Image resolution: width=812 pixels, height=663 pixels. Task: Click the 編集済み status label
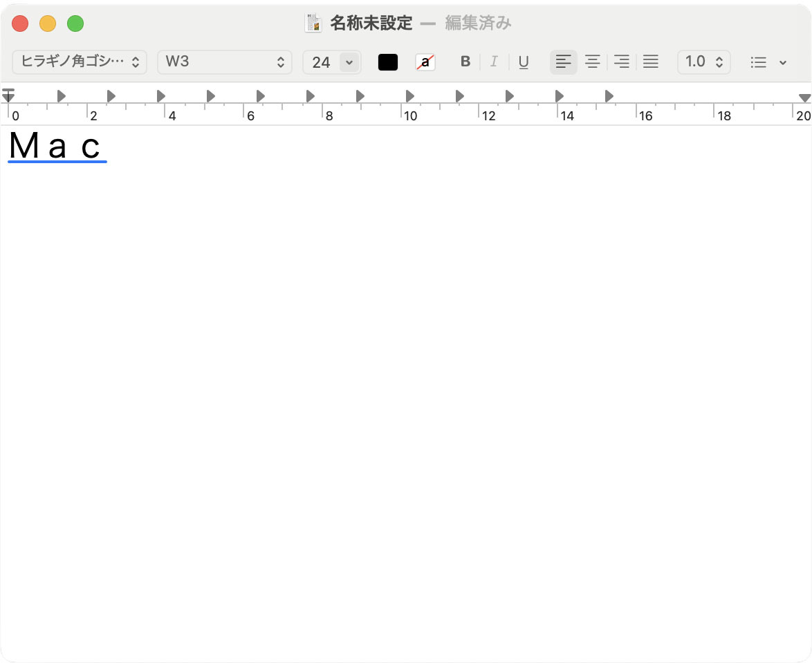pos(478,23)
